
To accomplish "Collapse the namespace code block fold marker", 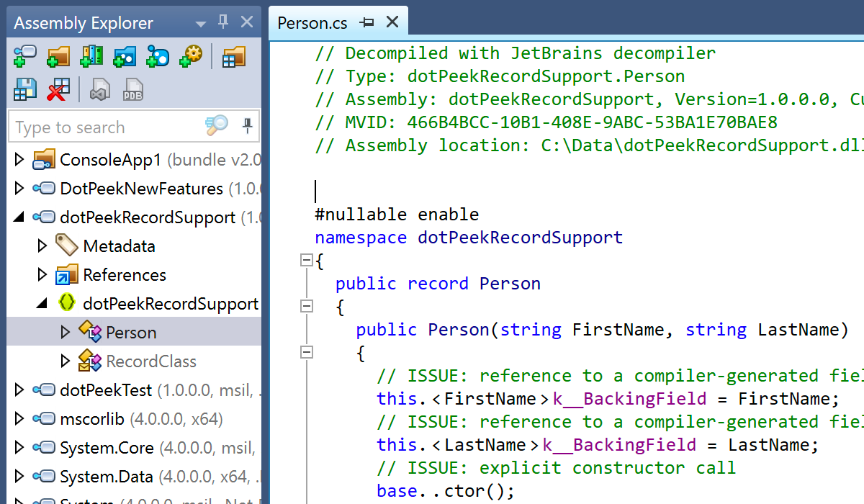I will point(307,261).
